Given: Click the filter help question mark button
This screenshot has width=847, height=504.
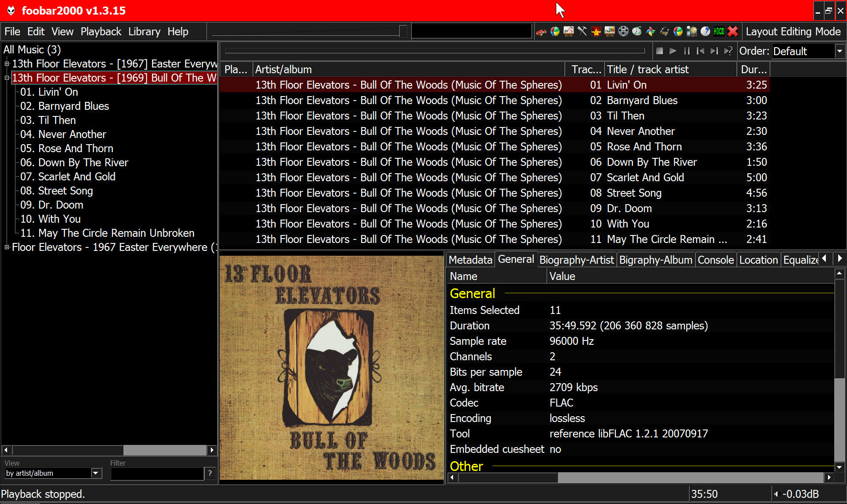Looking at the screenshot, I should [210, 473].
